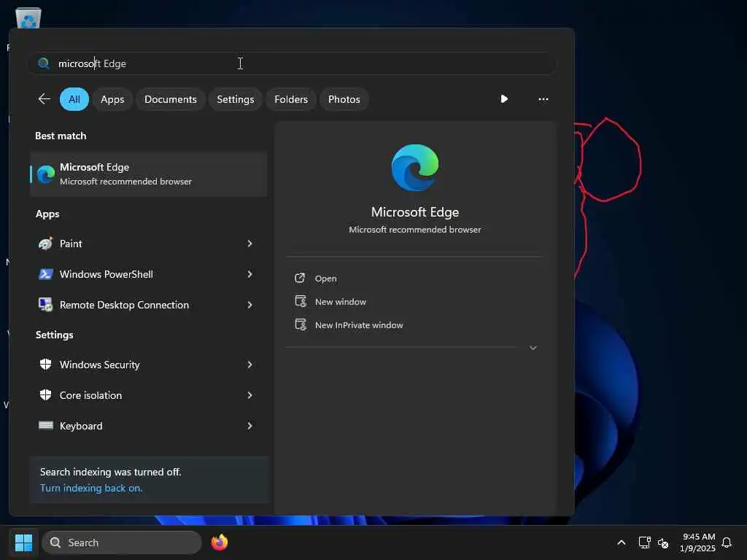Click the back arrow in search panel
747x560 pixels.
[x=44, y=99]
